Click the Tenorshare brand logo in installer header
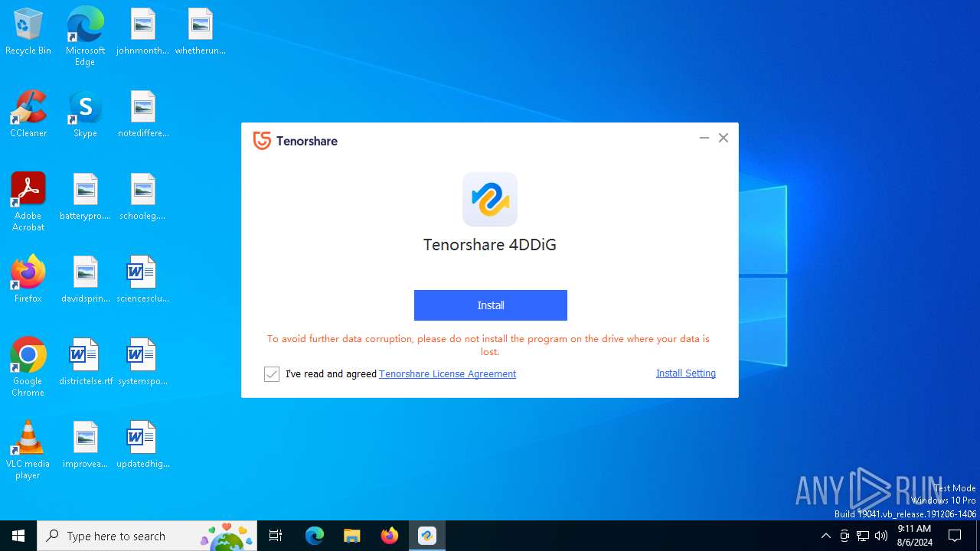980x551 pixels. 296,141
